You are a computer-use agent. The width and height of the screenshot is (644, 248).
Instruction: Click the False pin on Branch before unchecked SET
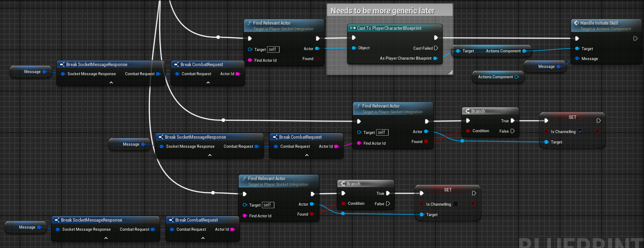[388, 203]
